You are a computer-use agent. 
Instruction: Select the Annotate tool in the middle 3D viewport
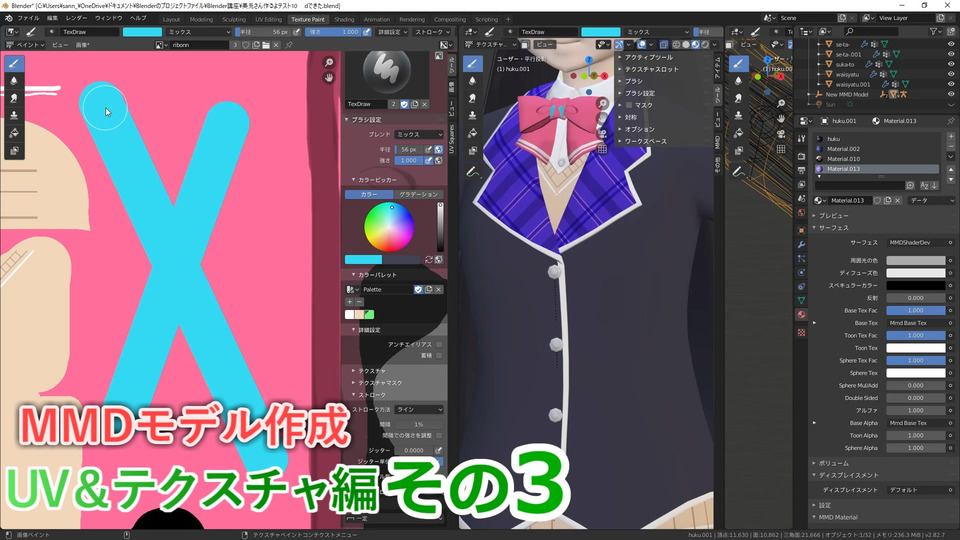(472, 172)
